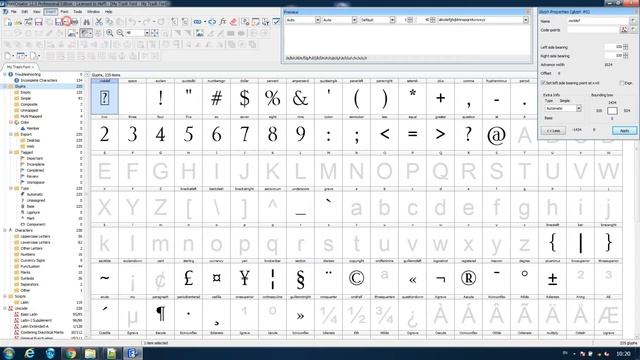Toggle 'Set left side bearing point at x=0'

click(543, 83)
